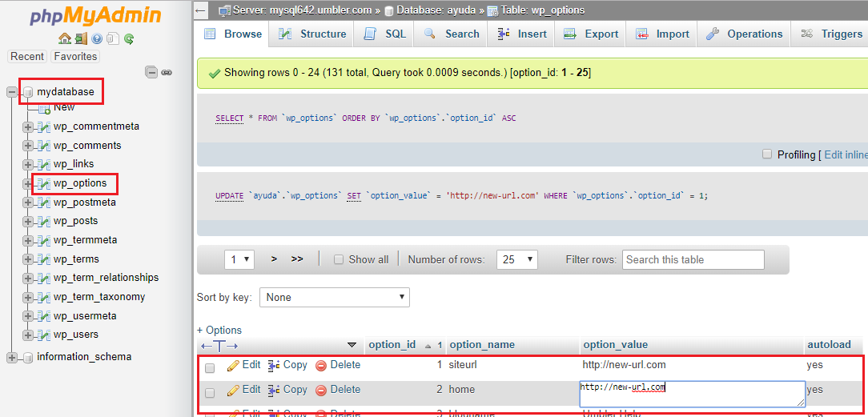Collapse the mydatabase tree node
The width and height of the screenshot is (868, 417).
12,92
